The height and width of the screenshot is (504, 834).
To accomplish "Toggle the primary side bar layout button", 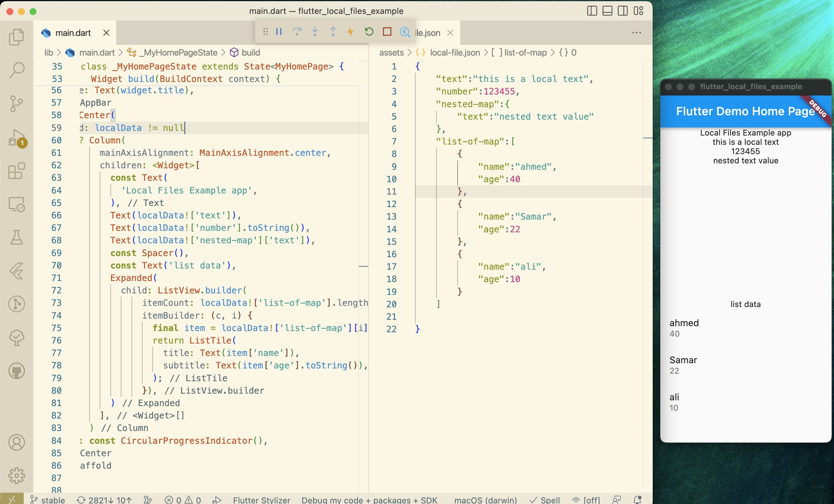I will tap(592, 11).
